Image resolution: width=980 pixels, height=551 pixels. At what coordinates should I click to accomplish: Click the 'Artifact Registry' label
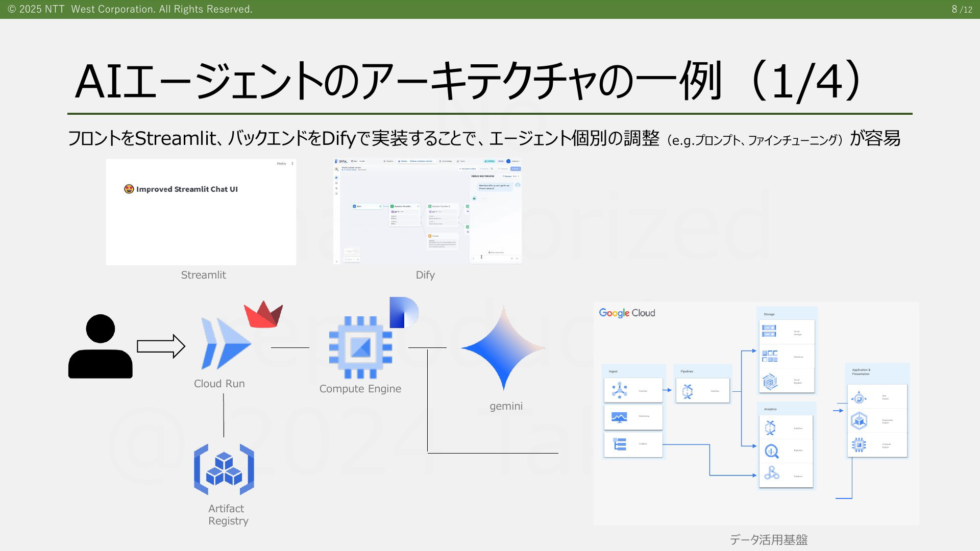click(228, 515)
